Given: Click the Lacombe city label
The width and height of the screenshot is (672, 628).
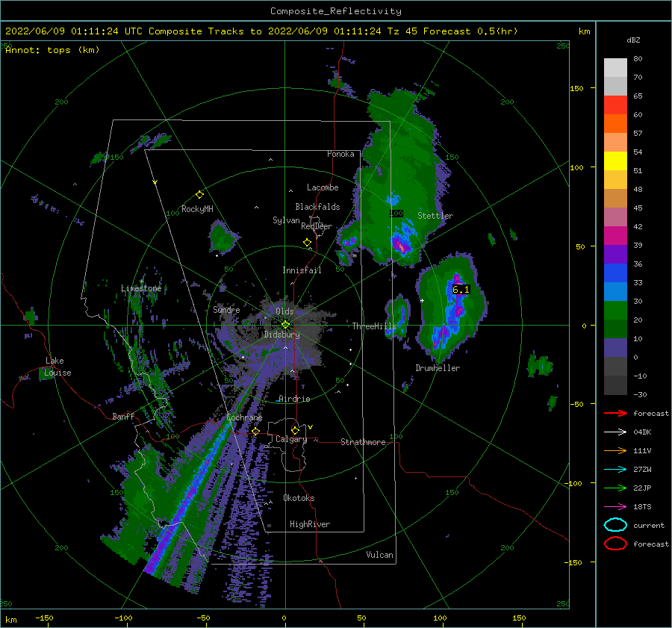Looking at the screenshot, I should click(323, 187).
